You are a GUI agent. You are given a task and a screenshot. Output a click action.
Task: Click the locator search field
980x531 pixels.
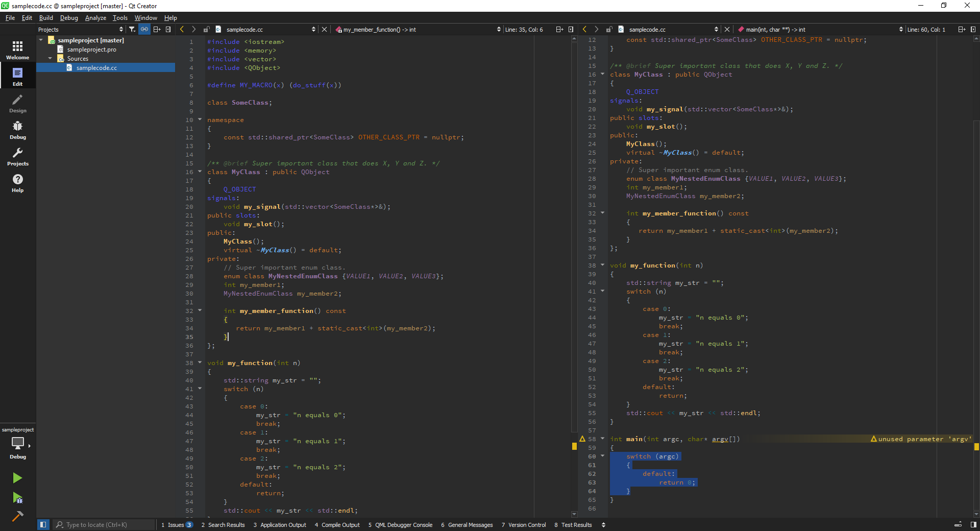pyautogui.click(x=104, y=525)
